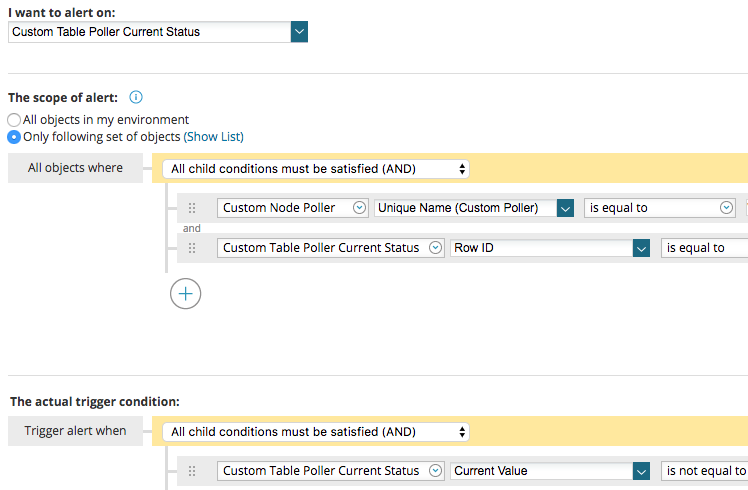
Task: Open trigger condition AND operator dropdown
Action: pos(316,432)
